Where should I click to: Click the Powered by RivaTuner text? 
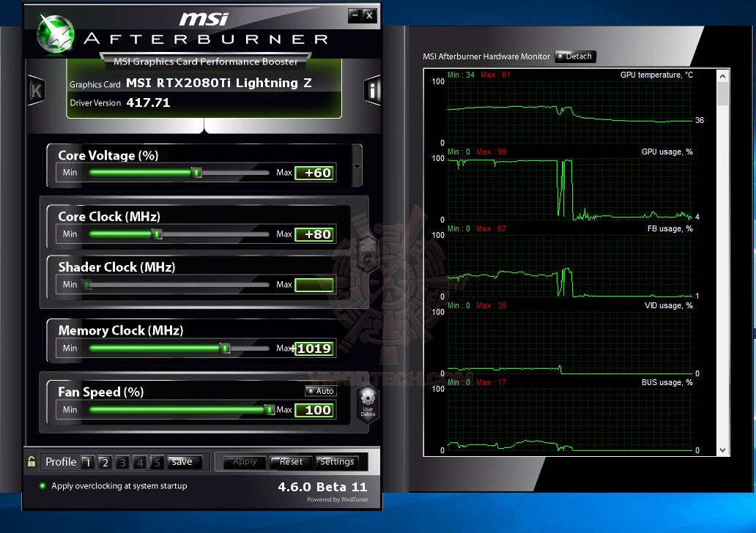(x=338, y=499)
